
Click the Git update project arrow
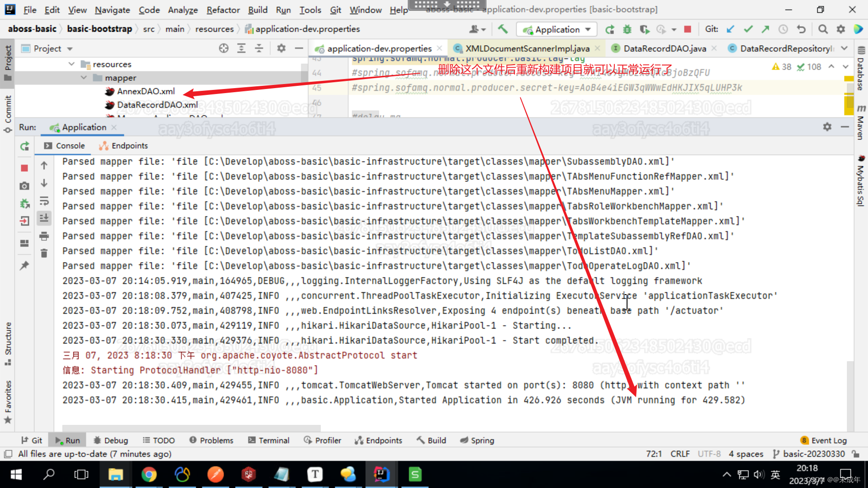point(730,29)
